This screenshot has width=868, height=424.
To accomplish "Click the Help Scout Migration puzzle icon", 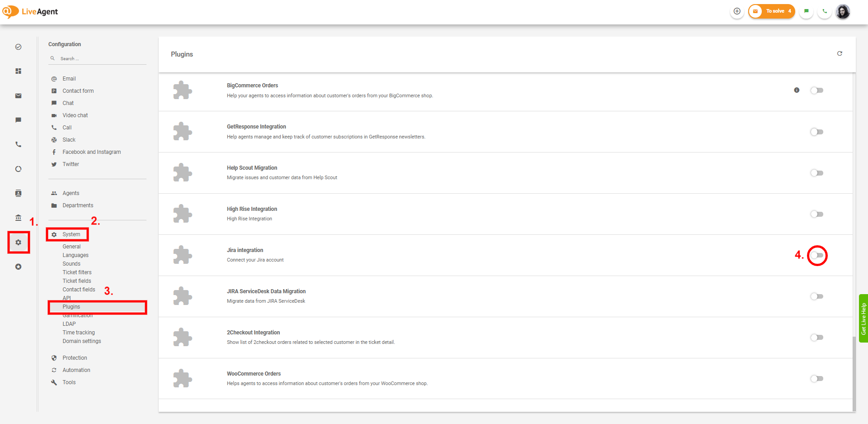I will tap(183, 173).
